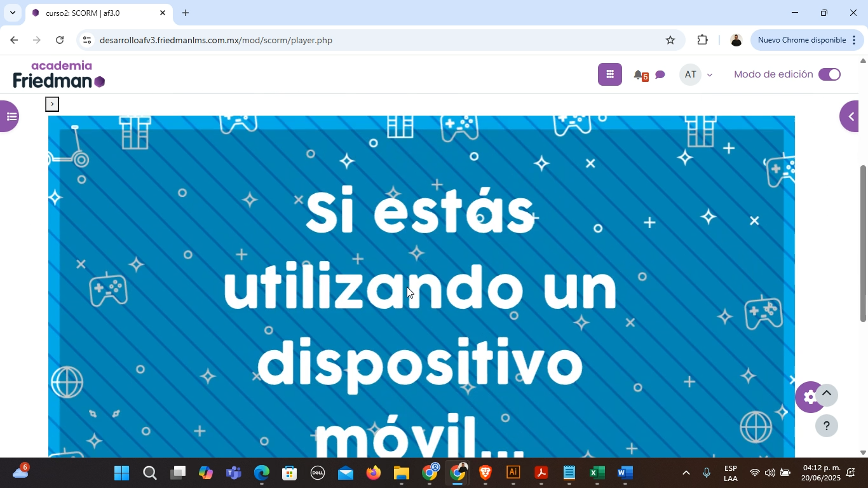Open the purple gear widget near page bottom
Viewport: 868px width, 488px height.
808,396
